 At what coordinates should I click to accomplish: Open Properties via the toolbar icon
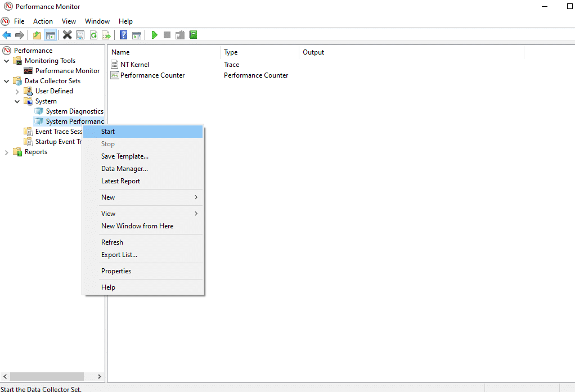point(80,35)
